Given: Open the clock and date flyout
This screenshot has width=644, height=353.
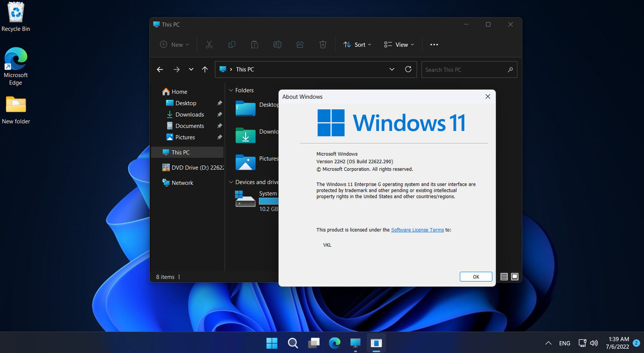Looking at the screenshot, I should [x=618, y=343].
